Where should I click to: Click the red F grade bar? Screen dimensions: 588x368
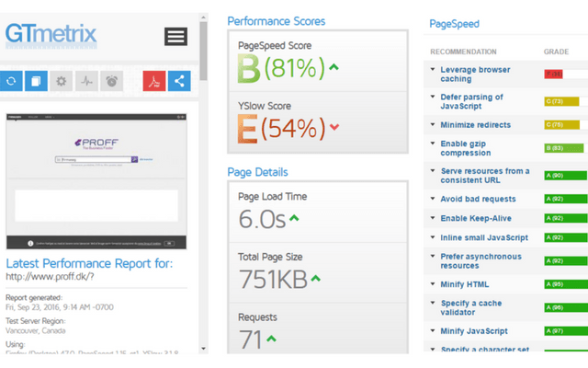tap(553, 74)
